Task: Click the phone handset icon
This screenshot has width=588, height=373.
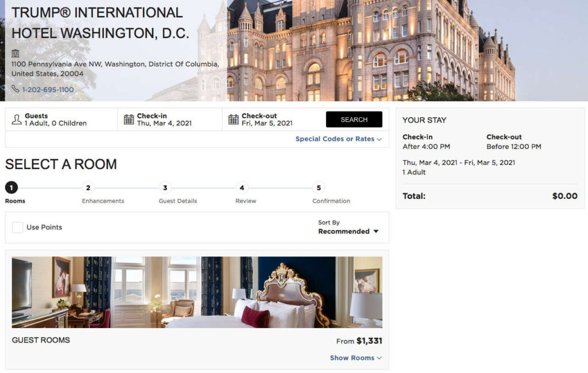Action: coord(16,89)
